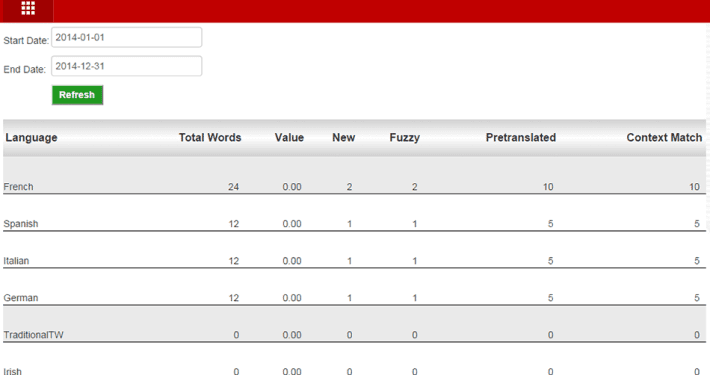This screenshot has width=710, height=375.
Task: Click the End Date input field
Action: 126,66
